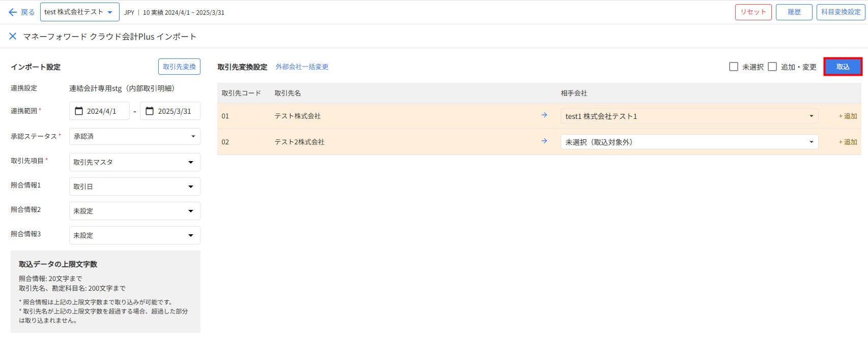Click the end date field 2025/3/31
This screenshot has width=868, height=341.
coord(170,111)
